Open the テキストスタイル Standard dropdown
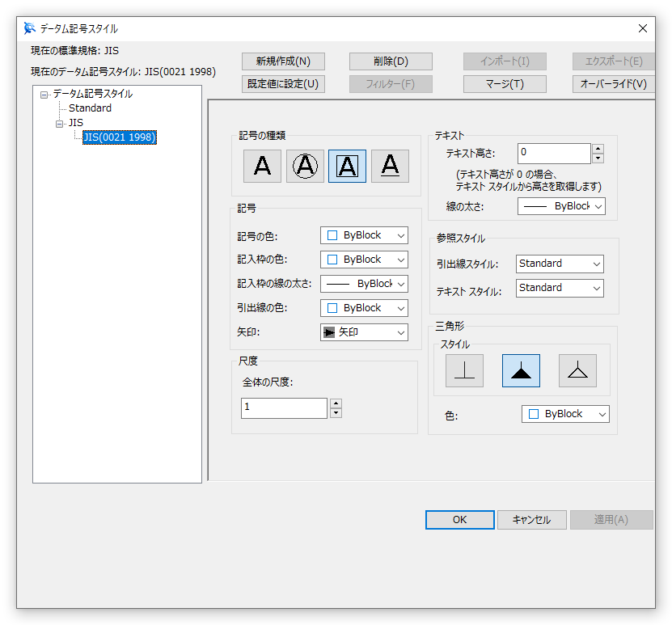The height and width of the screenshot is (625, 672). click(x=560, y=288)
